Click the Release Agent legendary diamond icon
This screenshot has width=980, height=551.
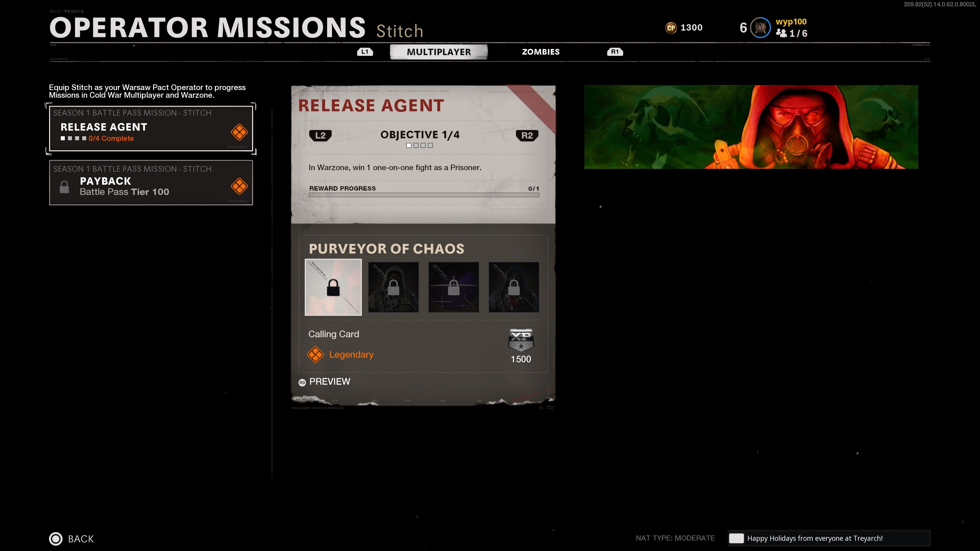[x=239, y=132]
